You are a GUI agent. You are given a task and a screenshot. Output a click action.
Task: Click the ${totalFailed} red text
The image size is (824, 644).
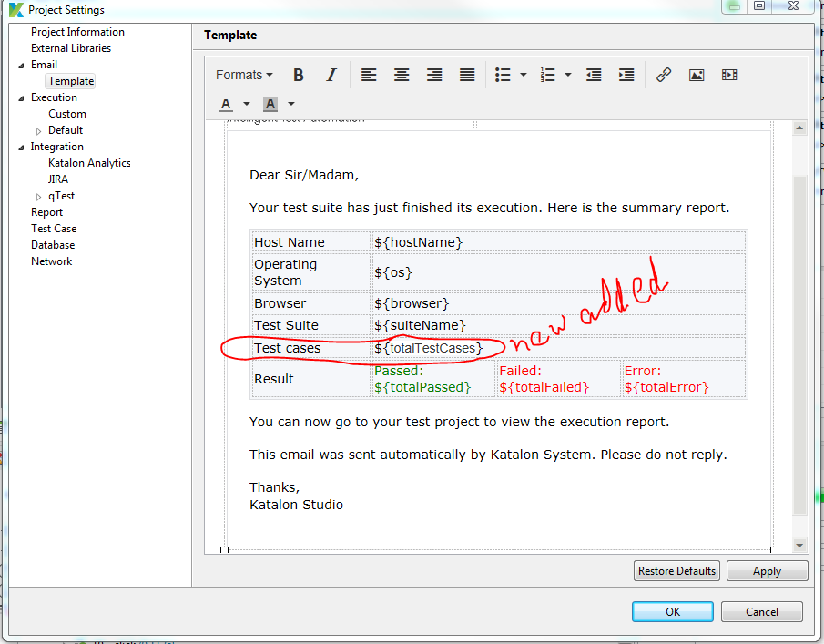(544, 387)
